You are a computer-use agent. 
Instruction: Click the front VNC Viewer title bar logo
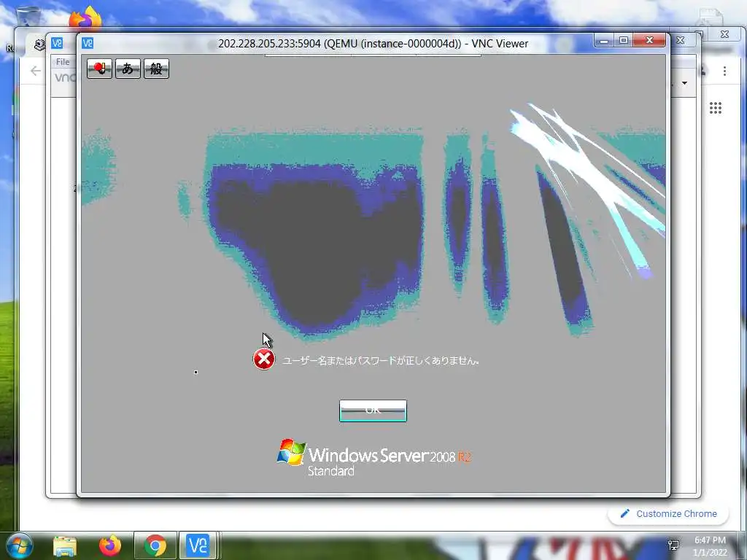(x=88, y=43)
